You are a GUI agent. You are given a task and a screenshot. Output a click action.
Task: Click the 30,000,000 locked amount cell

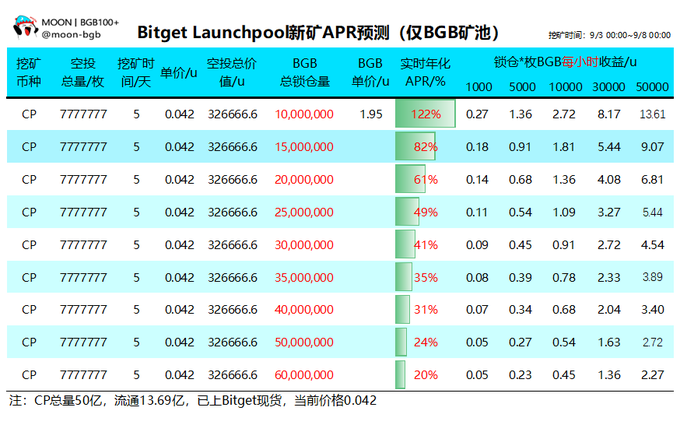[304, 245]
